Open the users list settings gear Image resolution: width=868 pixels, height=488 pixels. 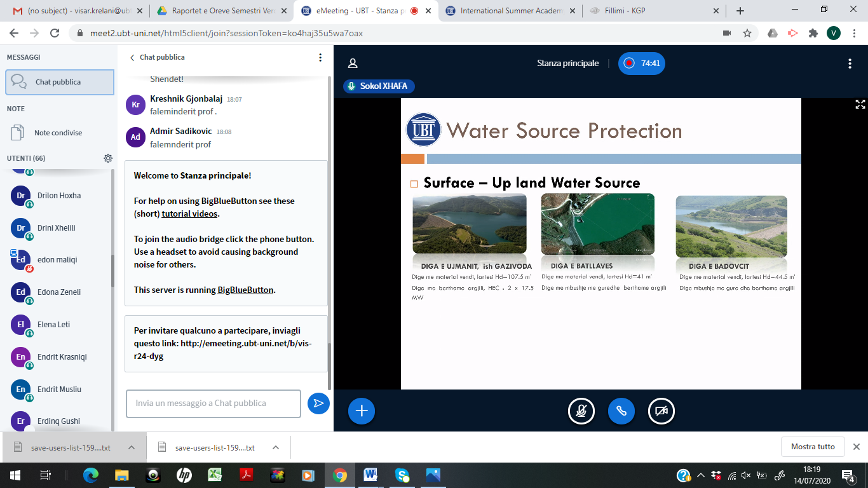(108, 158)
